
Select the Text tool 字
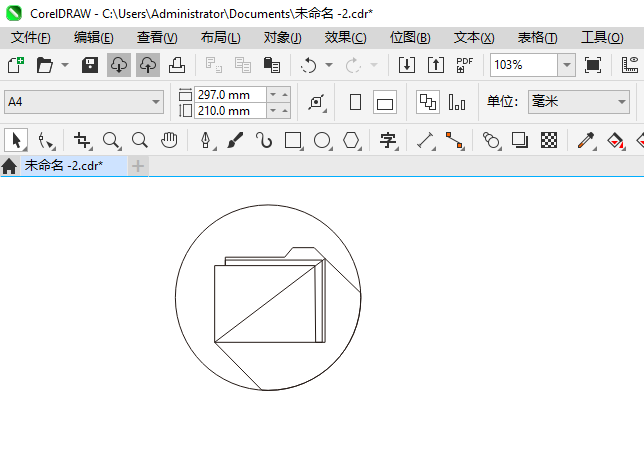(388, 140)
